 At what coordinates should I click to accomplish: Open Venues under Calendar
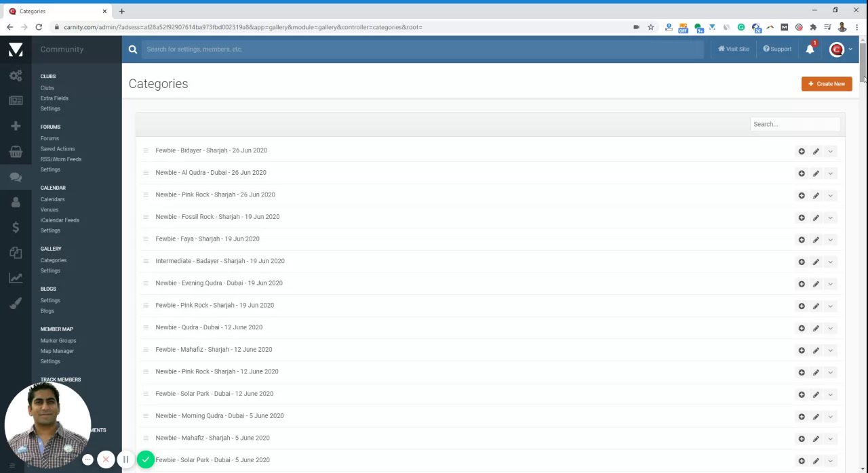point(50,209)
